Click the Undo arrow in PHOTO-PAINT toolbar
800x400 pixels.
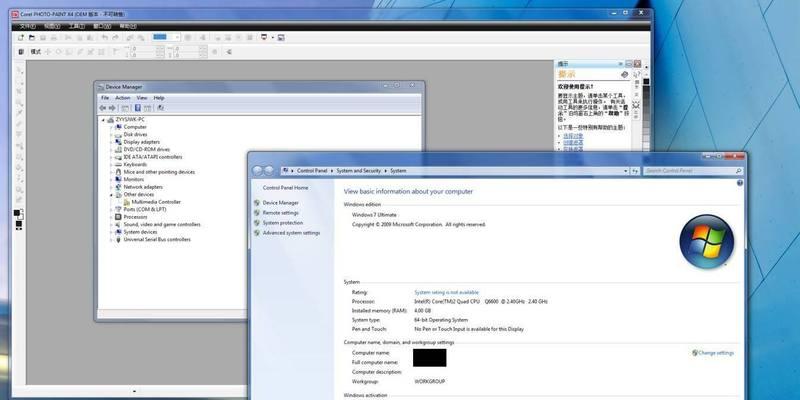pos(105,37)
